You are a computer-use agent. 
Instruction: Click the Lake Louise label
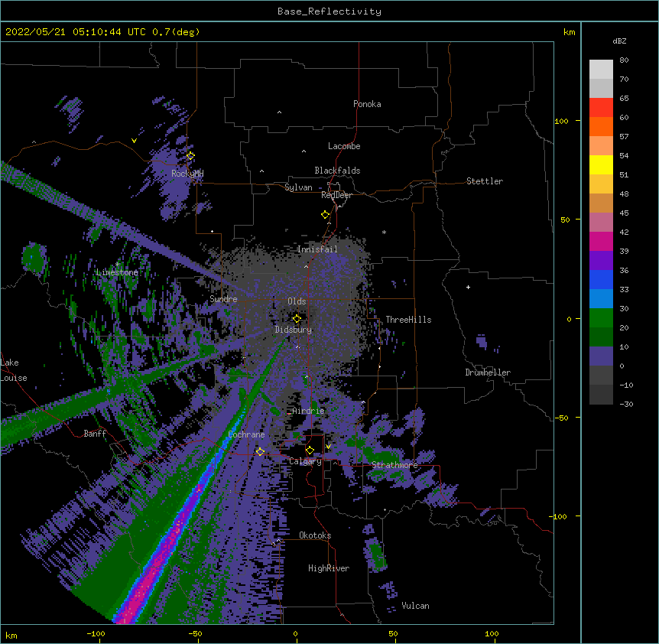pos(14,370)
